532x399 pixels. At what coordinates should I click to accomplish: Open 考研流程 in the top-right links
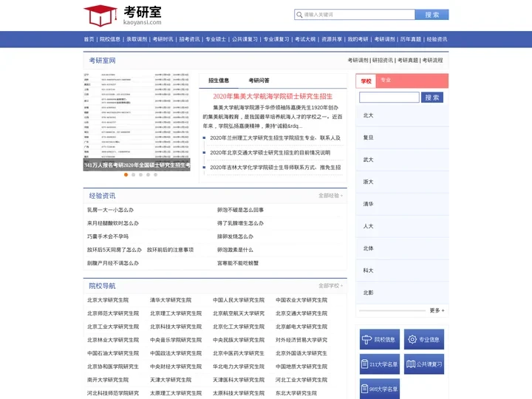point(432,61)
